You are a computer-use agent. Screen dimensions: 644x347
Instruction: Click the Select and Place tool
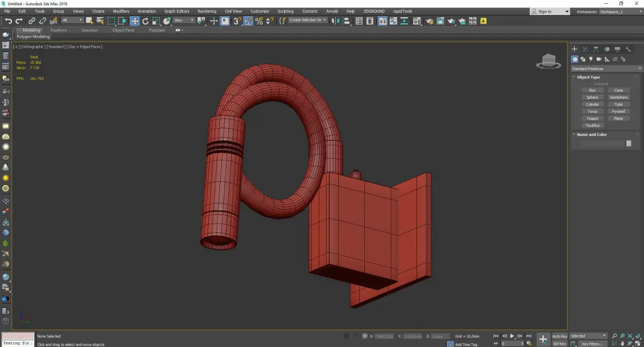pyautogui.click(x=167, y=21)
